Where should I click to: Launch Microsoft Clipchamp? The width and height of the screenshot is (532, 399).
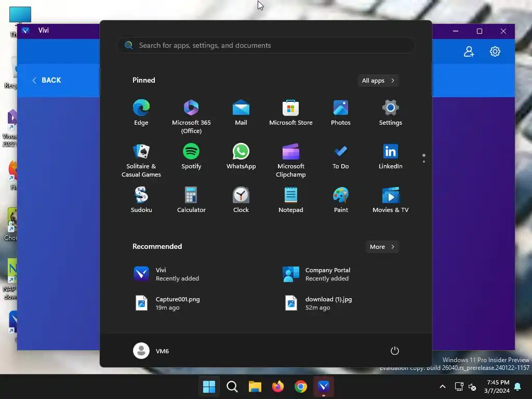click(291, 160)
